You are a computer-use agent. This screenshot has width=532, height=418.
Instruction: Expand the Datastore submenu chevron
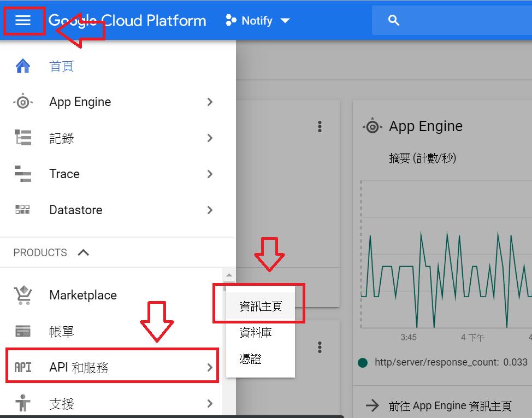(x=210, y=210)
